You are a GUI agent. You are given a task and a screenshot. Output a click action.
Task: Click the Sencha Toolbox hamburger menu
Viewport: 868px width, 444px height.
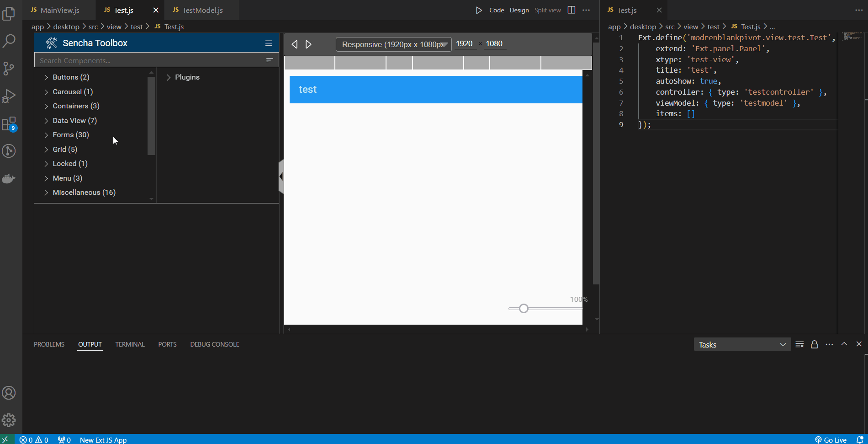pyautogui.click(x=269, y=43)
